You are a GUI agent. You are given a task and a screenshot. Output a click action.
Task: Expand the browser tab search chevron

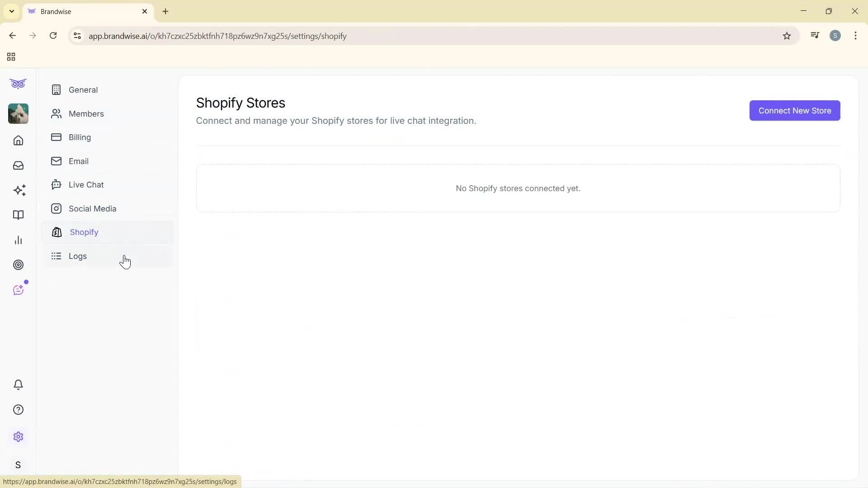(11, 11)
